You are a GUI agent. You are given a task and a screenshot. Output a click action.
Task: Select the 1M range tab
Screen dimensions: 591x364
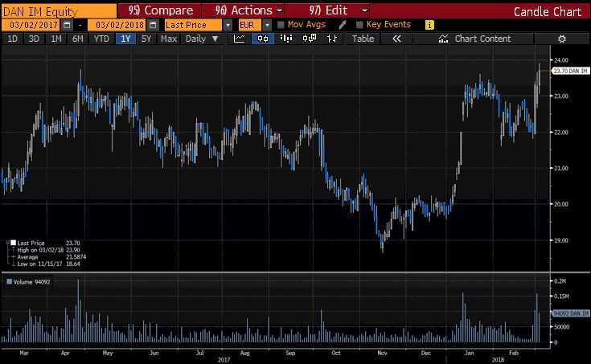pos(56,39)
